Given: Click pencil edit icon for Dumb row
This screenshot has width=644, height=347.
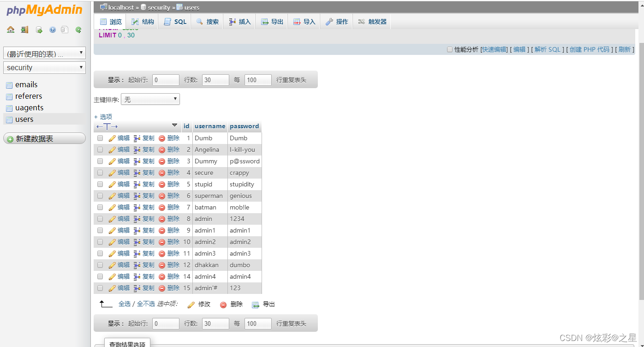Looking at the screenshot, I should coord(112,138).
